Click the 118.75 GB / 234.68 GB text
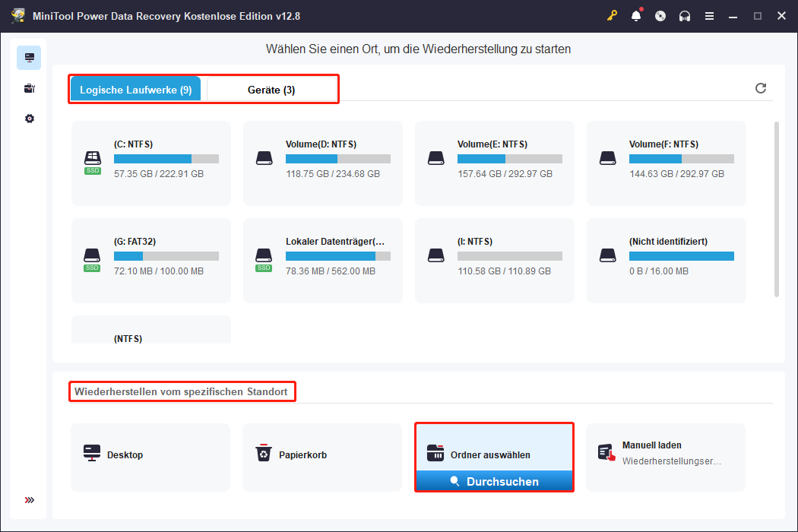The image size is (798, 532). 333,173
